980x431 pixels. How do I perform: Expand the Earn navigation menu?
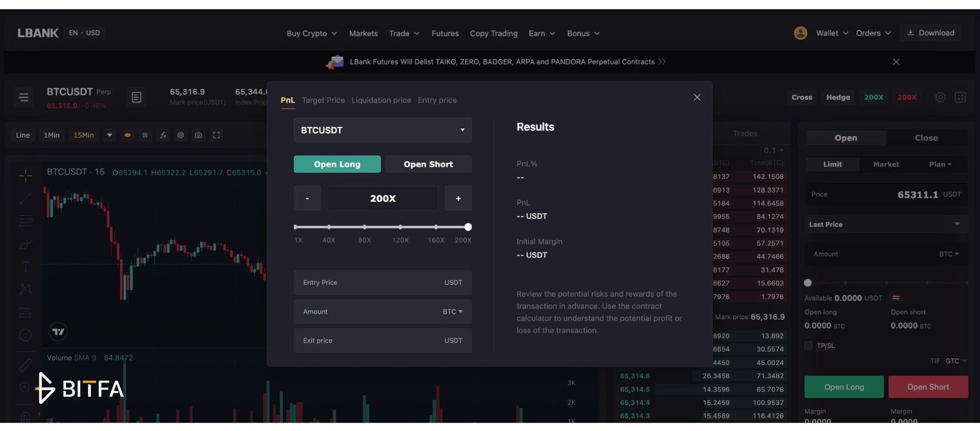[542, 33]
